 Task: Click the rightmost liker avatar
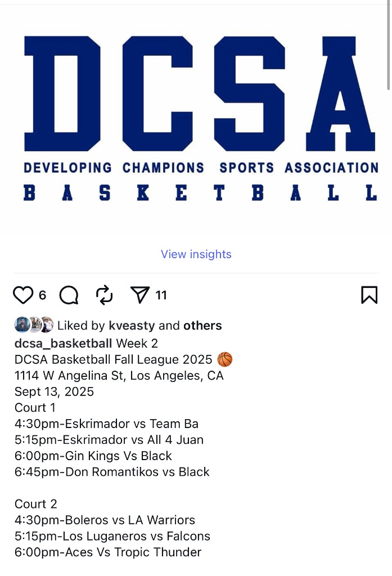47,325
